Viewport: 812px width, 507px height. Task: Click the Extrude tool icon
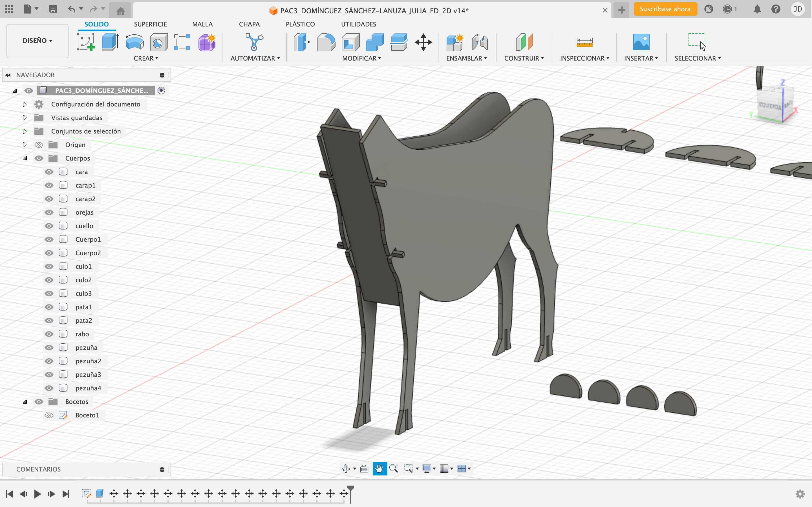coord(110,42)
